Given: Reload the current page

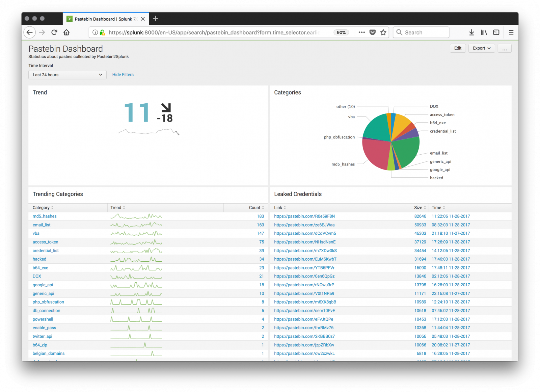Looking at the screenshot, I should (x=54, y=32).
